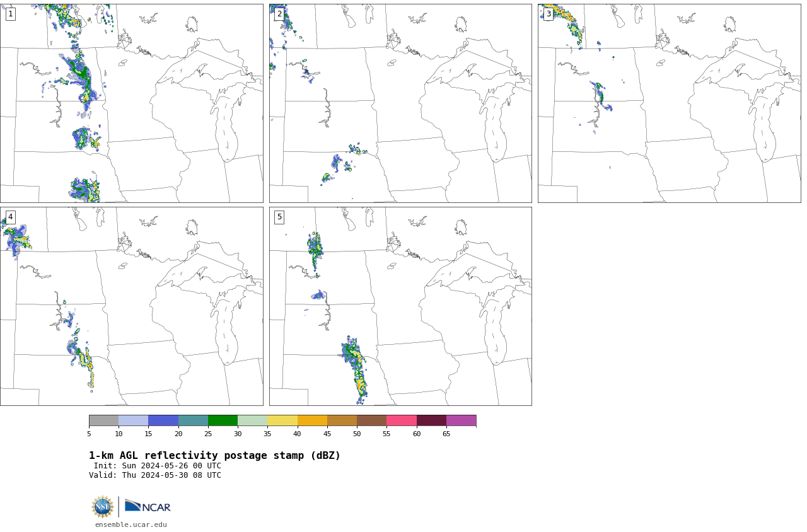807x532 pixels.
Task: Click the green 25-30 dBZ swatch
Action: [x=223, y=420]
